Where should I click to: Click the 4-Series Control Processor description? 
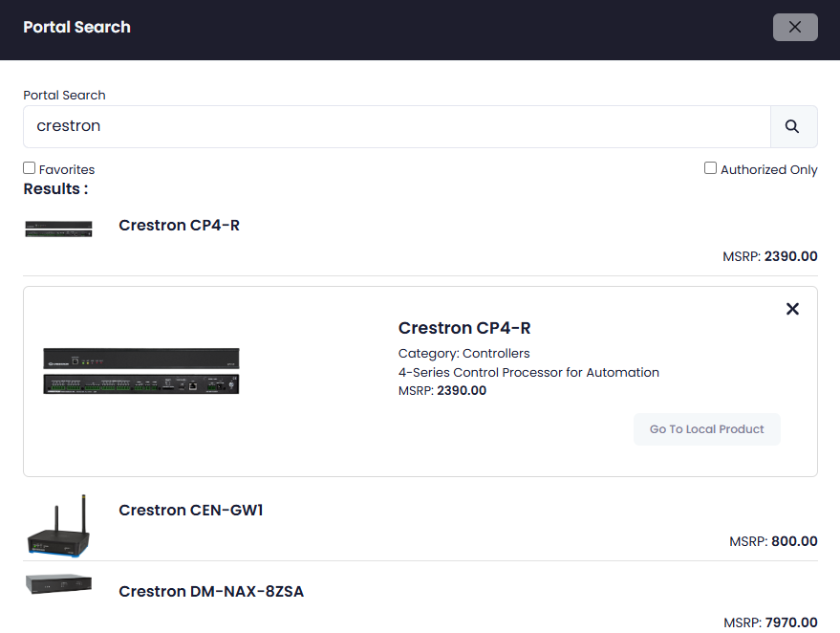(x=528, y=372)
